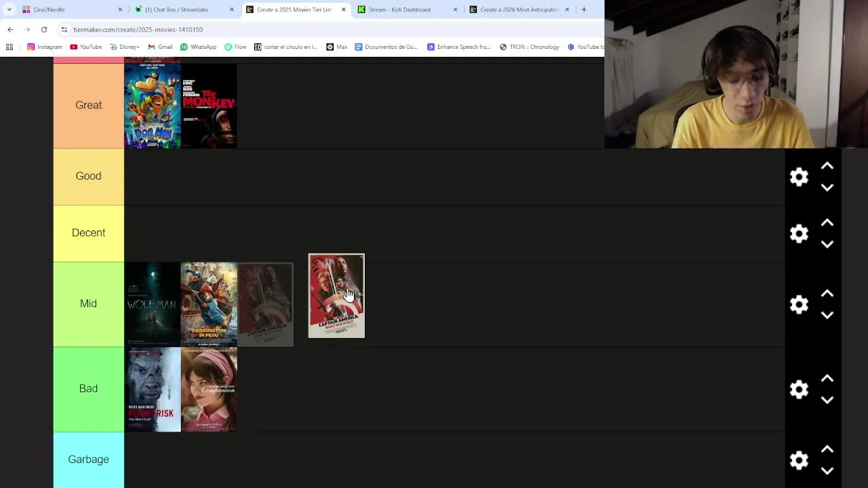Move Decent tier up with arrow

[827, 223]
